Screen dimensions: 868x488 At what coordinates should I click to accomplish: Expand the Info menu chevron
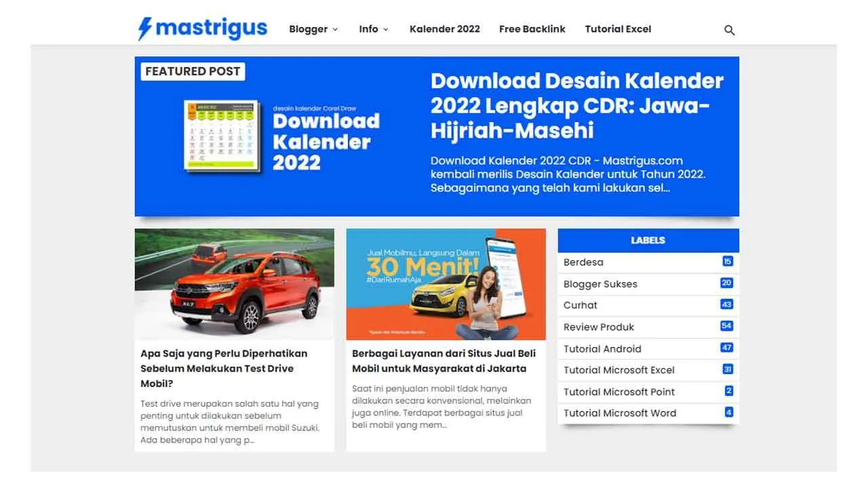click(386, 29)
